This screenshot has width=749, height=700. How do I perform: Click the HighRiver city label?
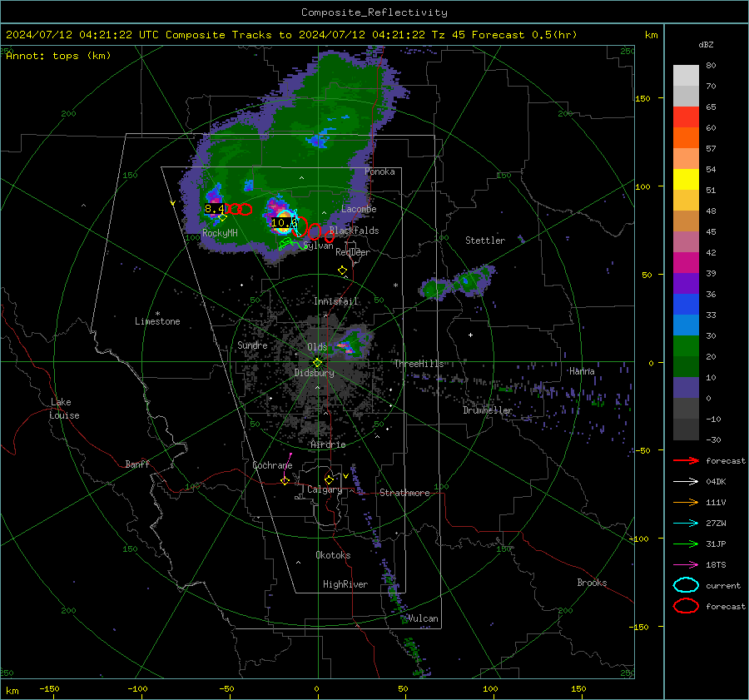tap(345, 584)
